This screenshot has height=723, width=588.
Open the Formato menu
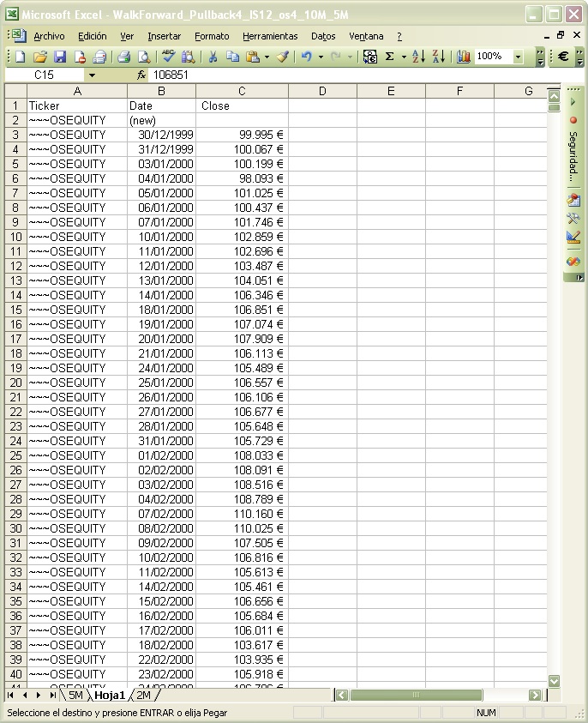pos(212,36)
